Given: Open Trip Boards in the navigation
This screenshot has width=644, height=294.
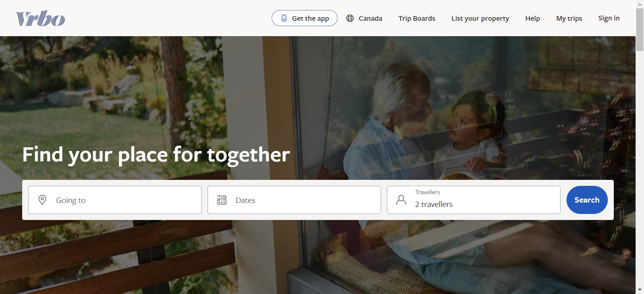Looking at the screenshot, I should tap(417, 18).
